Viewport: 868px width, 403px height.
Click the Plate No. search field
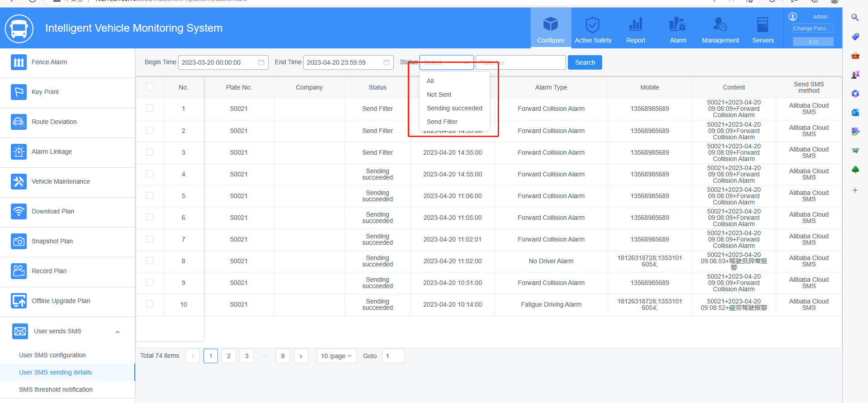pos(520,62)
